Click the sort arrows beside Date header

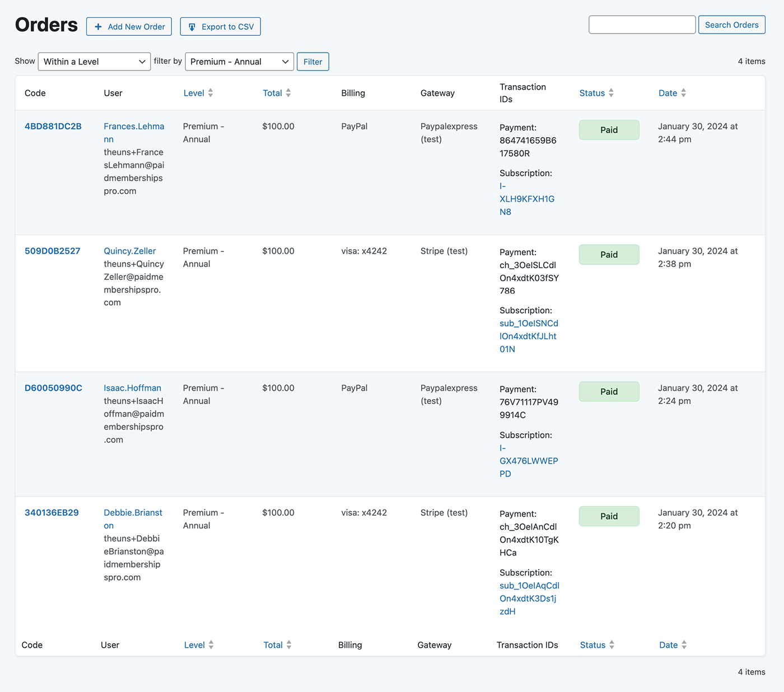coord(684,92)
